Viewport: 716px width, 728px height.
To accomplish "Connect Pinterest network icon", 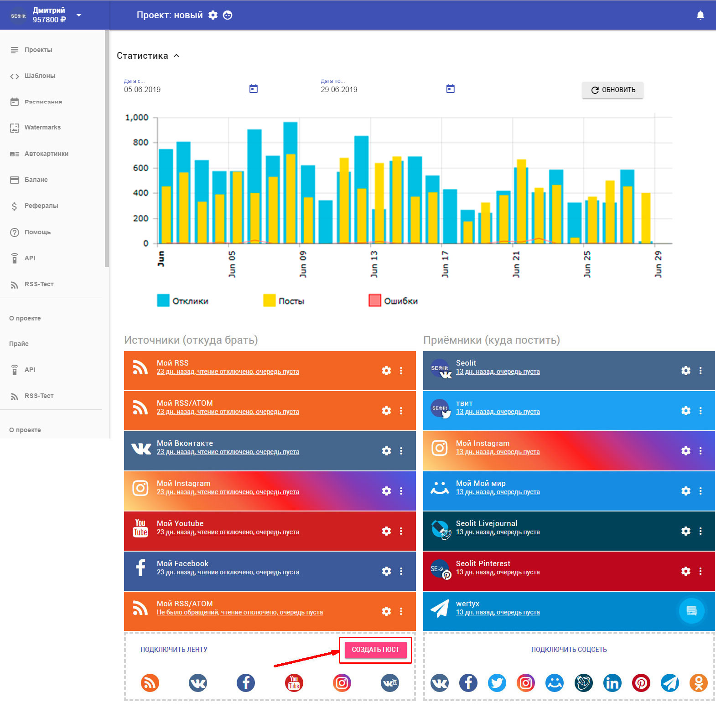I will 641,683.
